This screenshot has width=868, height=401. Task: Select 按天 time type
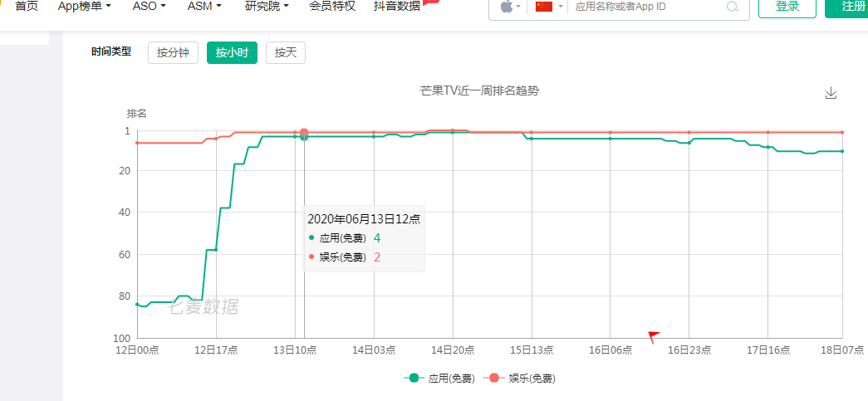point(286,52)
